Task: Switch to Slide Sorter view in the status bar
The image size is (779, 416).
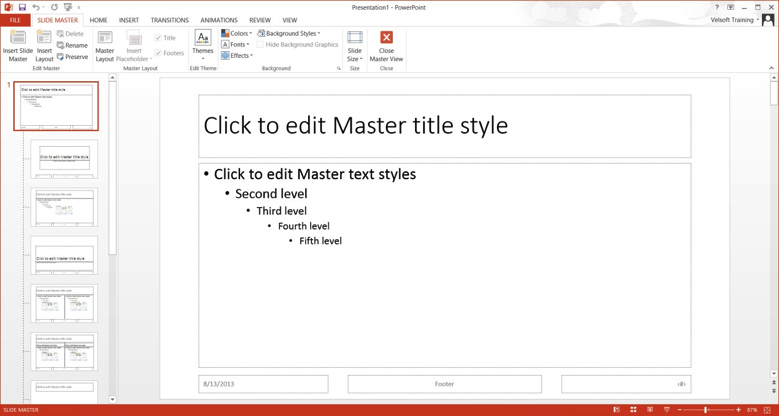Action: 633,410
